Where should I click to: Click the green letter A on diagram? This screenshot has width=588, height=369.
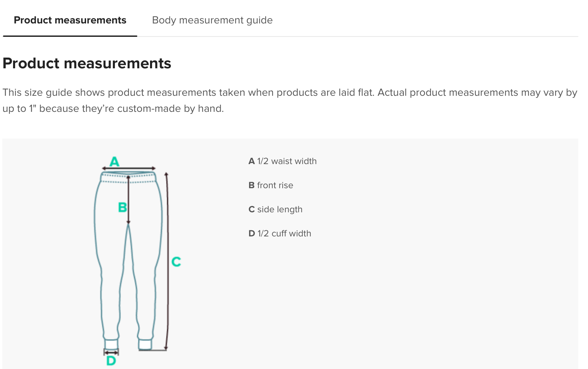point(115,161)
